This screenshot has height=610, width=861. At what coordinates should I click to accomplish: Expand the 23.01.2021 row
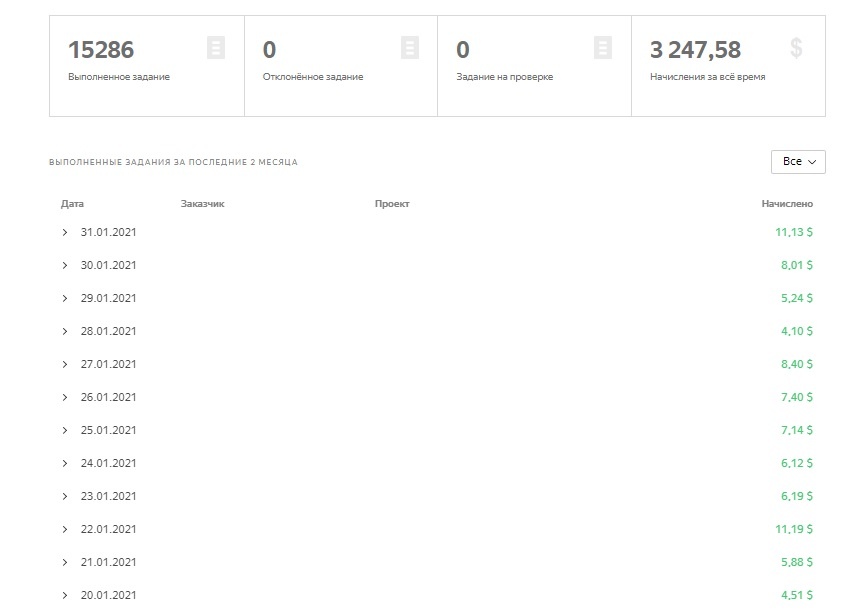click(x=65, y=496)
